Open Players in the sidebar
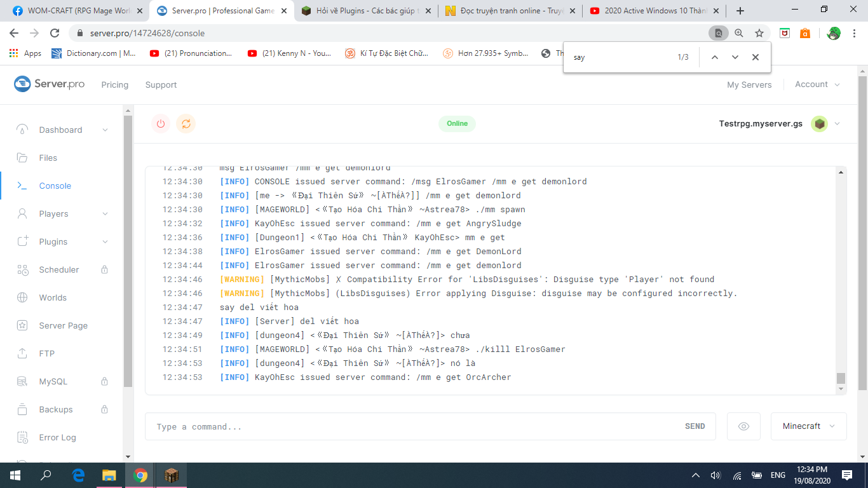Screen dimensions: 868x488 53,213
